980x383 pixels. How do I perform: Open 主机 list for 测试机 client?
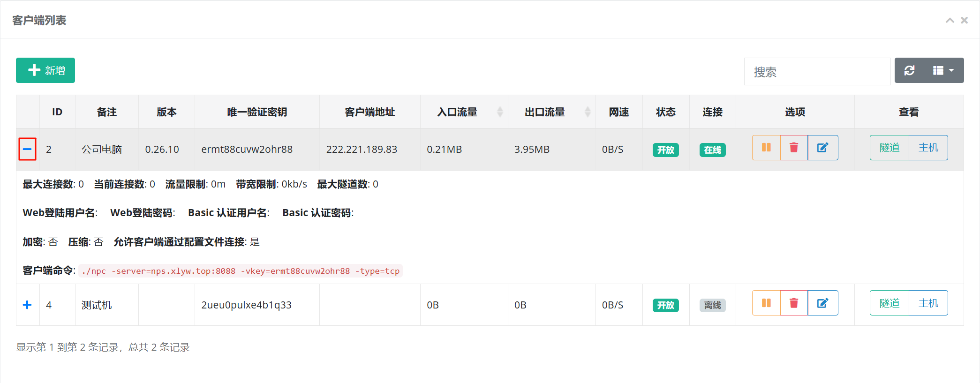pyautogui.click(x=928, y=303)
